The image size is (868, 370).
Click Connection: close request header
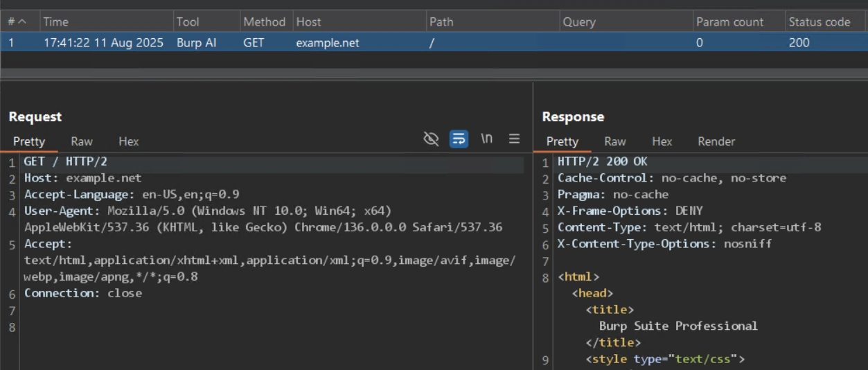click(x=82, y=293)
